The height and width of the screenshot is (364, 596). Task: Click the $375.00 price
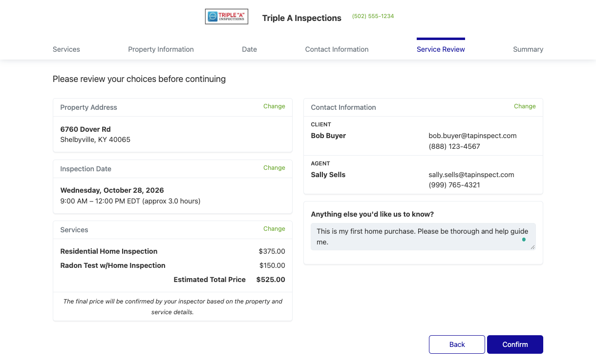272,251
